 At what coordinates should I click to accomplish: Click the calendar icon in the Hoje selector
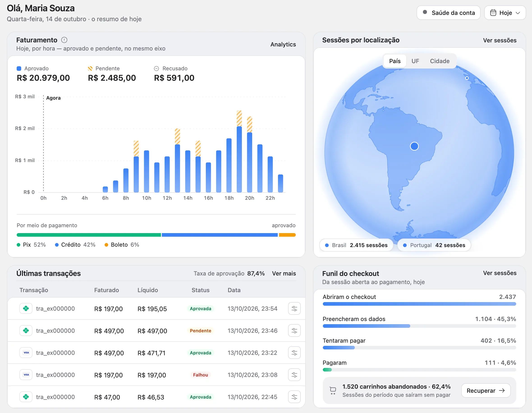pyautogui.click(x=493, y=13)
